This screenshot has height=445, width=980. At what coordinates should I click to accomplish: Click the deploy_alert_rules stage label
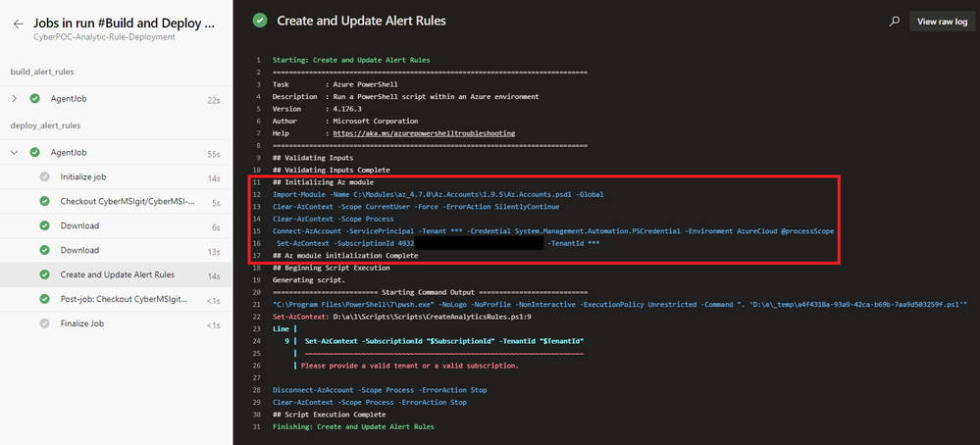(45, 125)
